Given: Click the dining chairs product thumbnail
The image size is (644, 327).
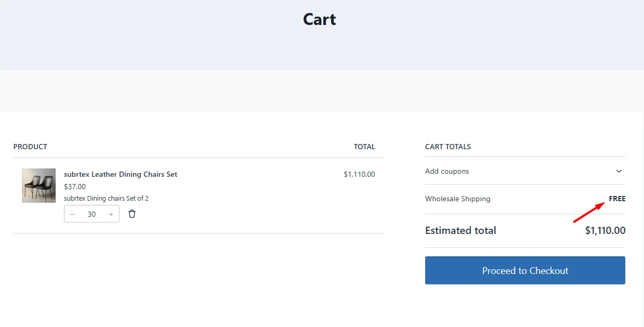Looking at the screenshot, I should tap(38, 186).
